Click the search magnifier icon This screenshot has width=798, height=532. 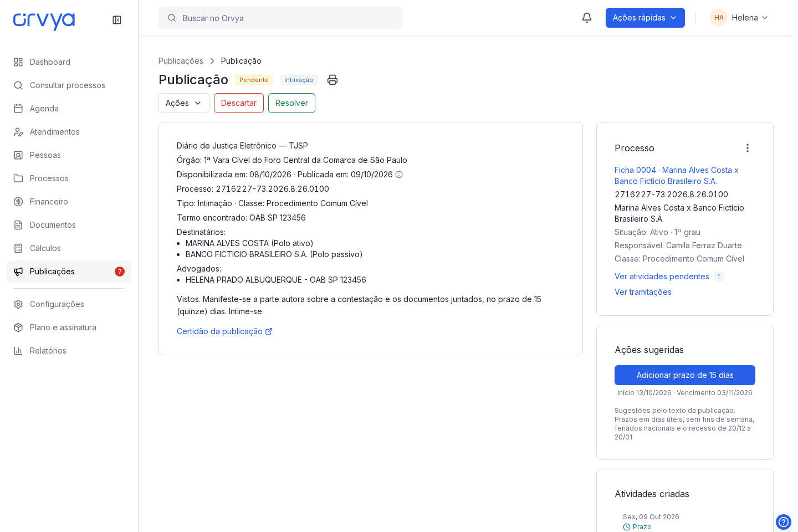click(x=172, y=18)
